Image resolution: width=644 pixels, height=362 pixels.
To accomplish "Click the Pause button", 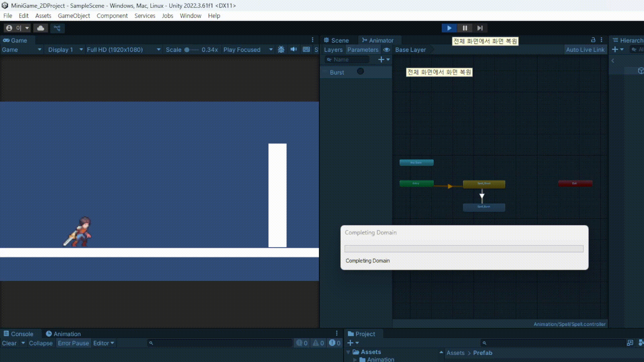I will pos(465,28).
